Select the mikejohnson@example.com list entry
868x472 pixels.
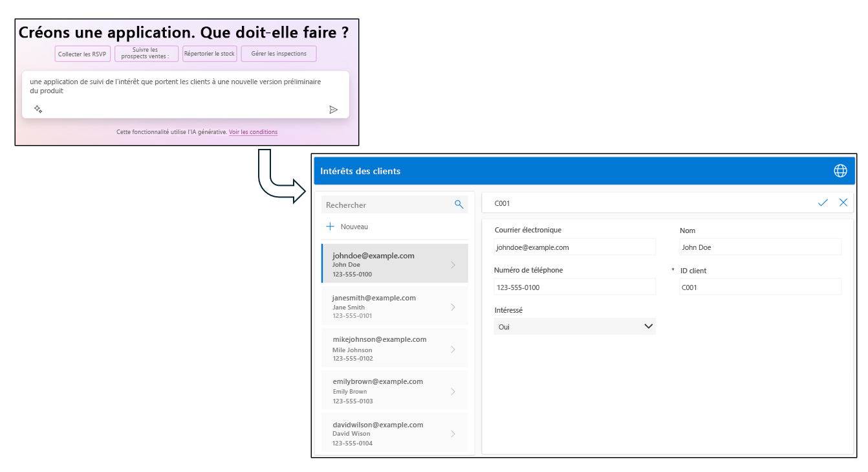click(395, 348)
